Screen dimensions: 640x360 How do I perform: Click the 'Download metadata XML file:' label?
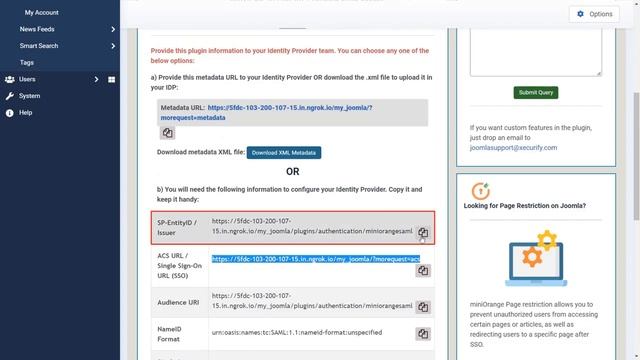[x=201, y=152]
